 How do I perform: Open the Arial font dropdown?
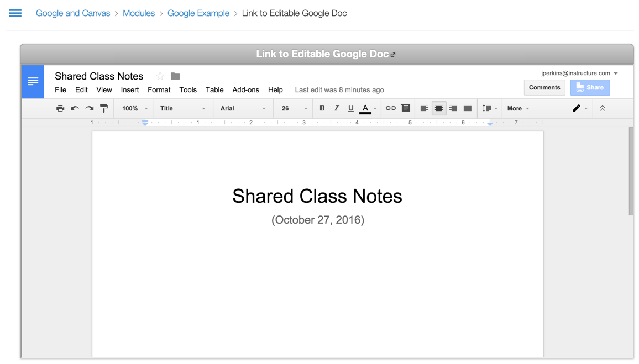[243, 108]
